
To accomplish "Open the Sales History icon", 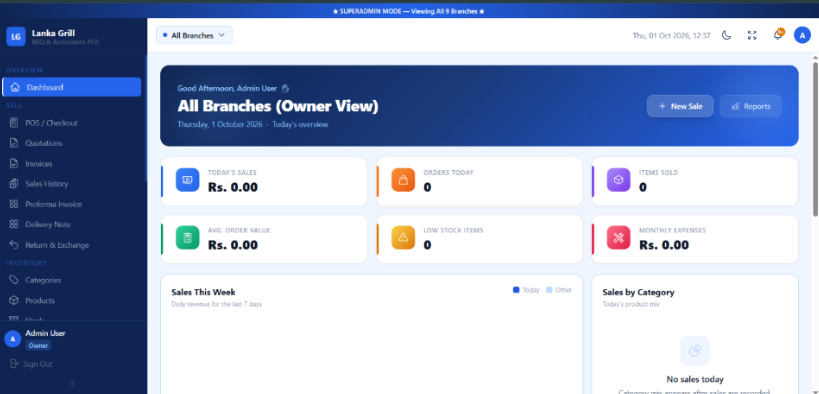I will point(14,184).
